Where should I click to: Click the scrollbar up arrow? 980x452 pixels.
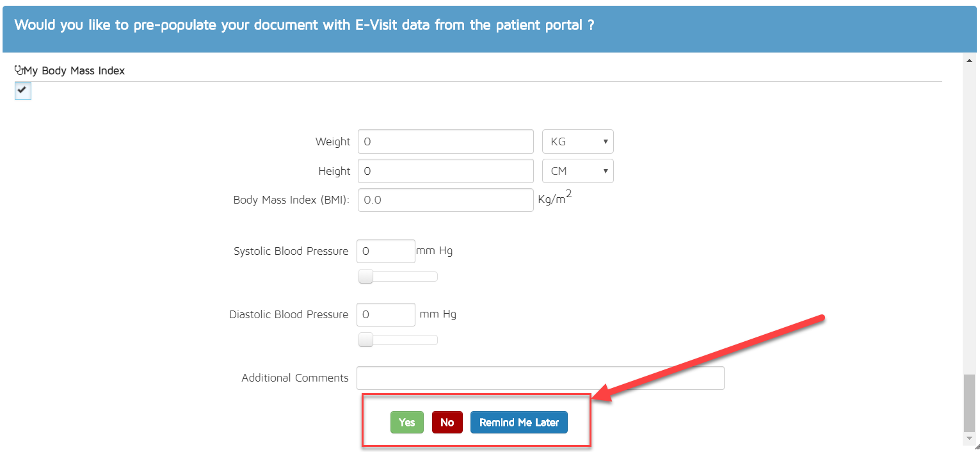coord(969,60)
